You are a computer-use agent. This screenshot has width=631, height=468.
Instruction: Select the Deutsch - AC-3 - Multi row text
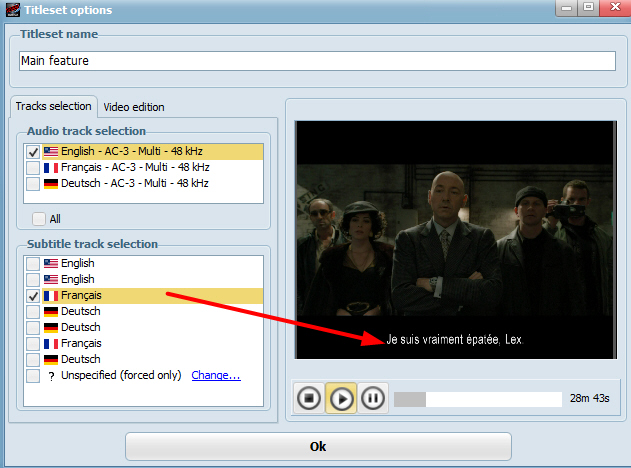tap(135, 183)
